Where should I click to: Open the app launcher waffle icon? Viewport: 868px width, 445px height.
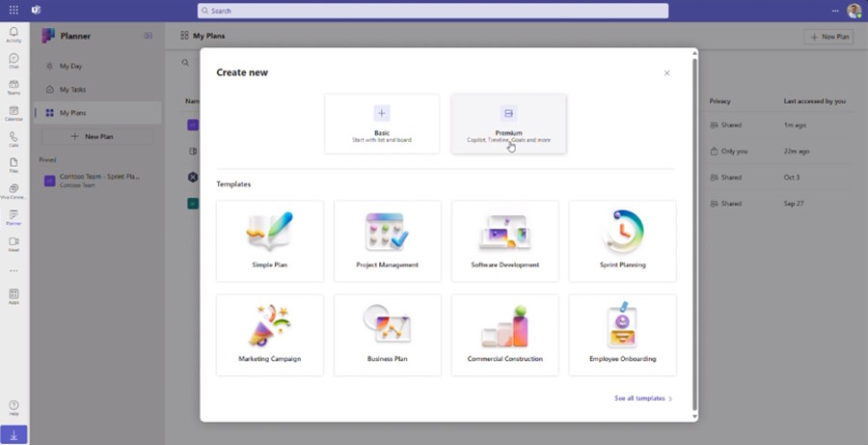click(x=14, y=10)
